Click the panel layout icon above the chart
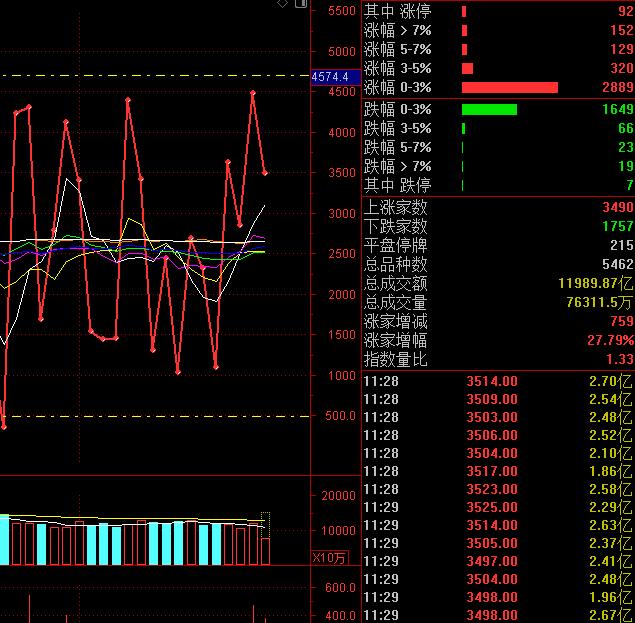635x623 pixels. coord(301,3)
